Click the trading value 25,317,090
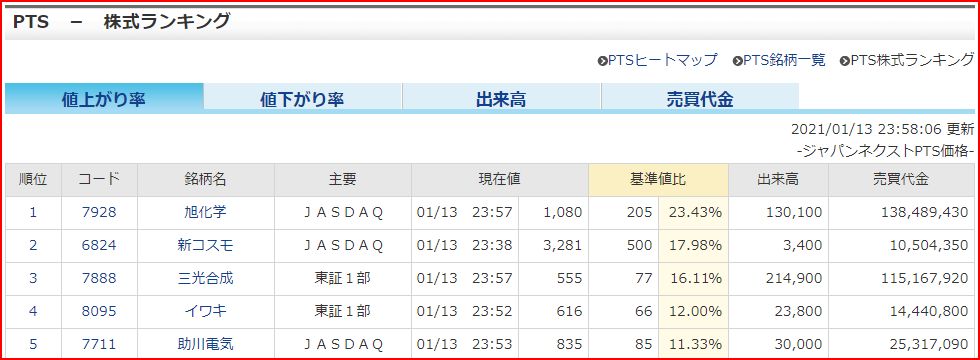This screenshot has height=360, width=980. click(x=928, y=344)
